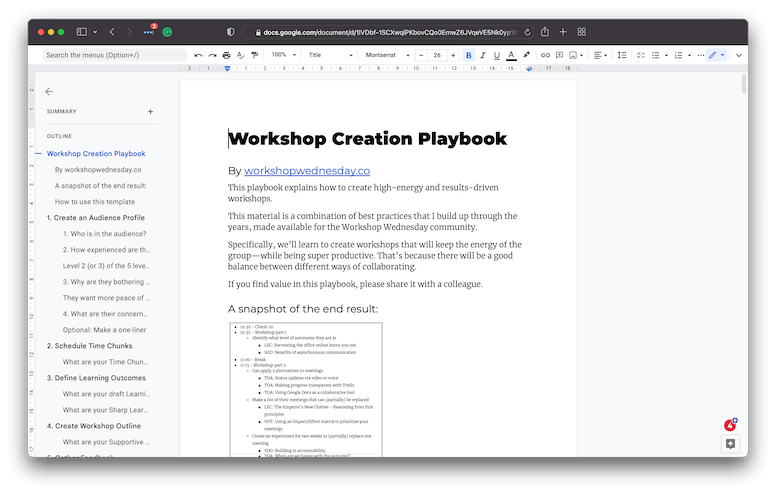This screenshot has height=494, width=776.
Task: Open the workshopwednesday.co link in document
Action: point(306,171)
